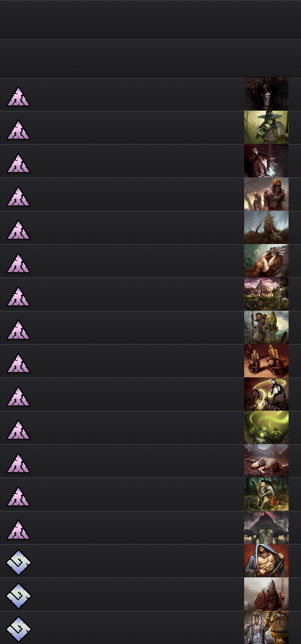Click pink triangle icon beside fallen woman artwork

18,463
